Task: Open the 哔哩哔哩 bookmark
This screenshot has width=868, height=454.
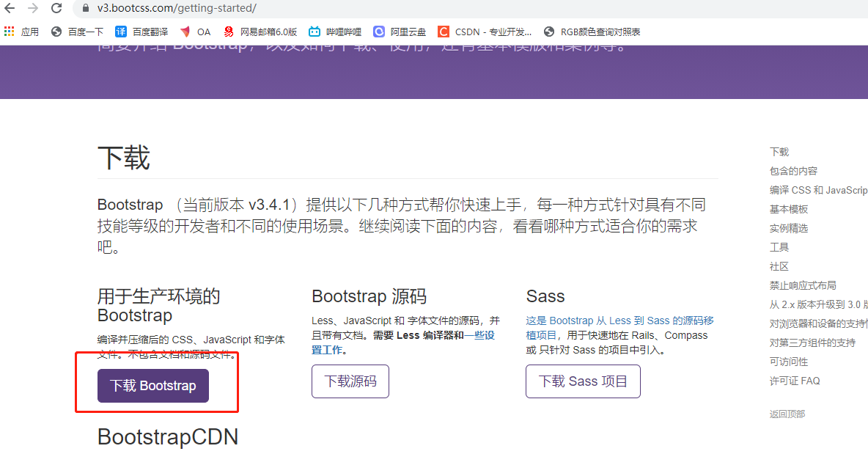Action: tap(335, 32)
